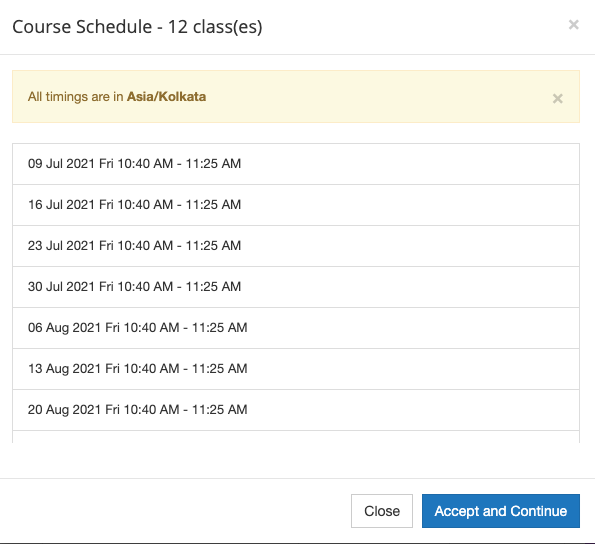Select the 16 Jul 2021 class row
This screenshot has width=595, height=544.
(296, 205)
